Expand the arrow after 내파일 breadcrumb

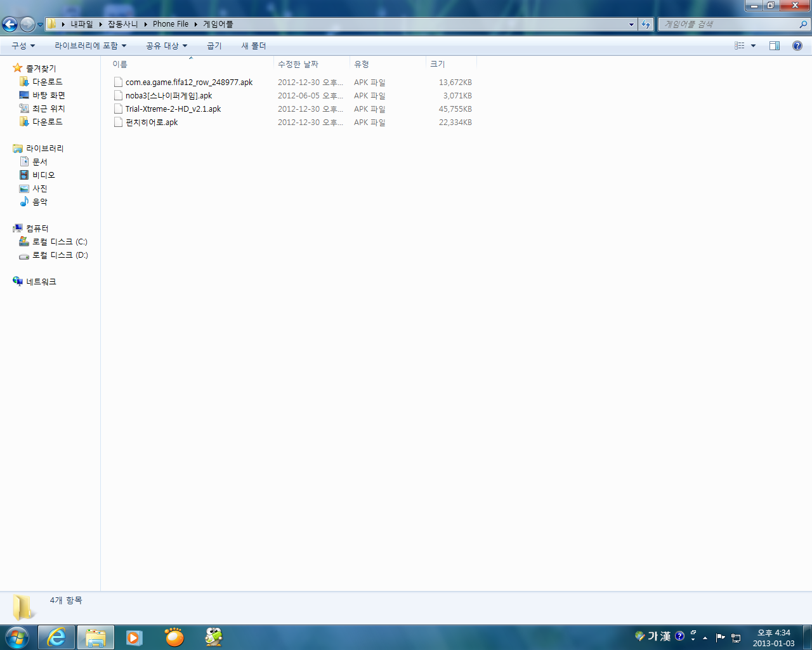tap(100, 24)
